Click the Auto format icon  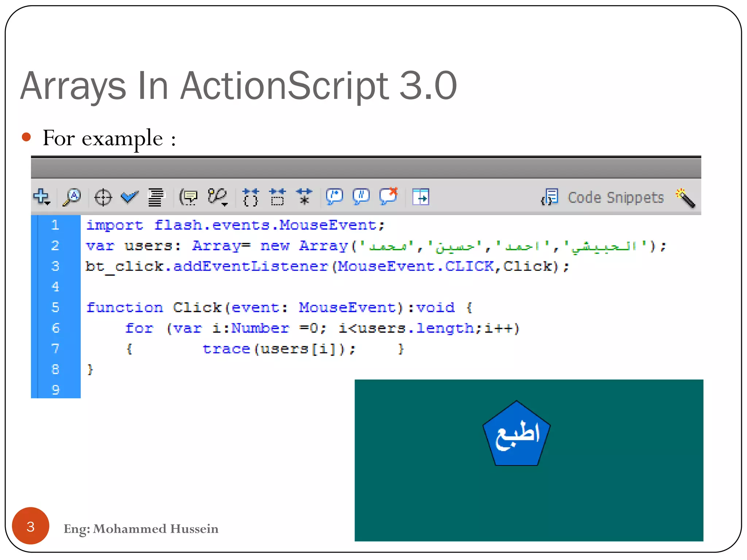pos(156,198)
